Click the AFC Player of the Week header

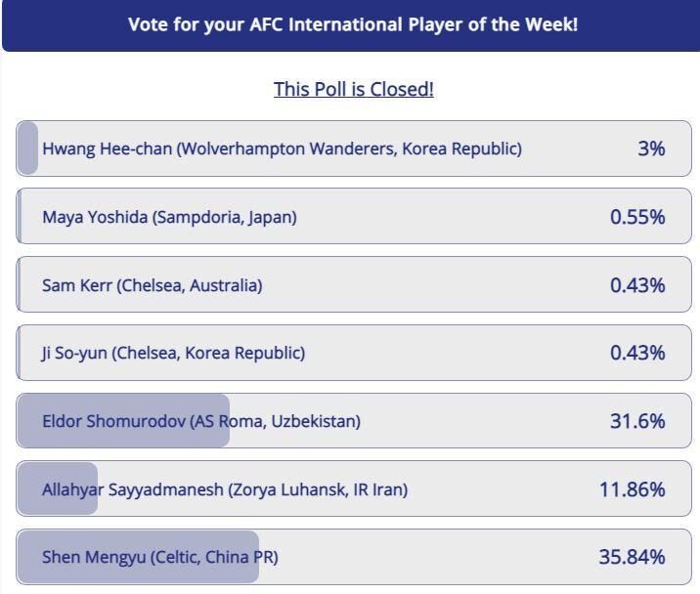(x=353, y=23)
